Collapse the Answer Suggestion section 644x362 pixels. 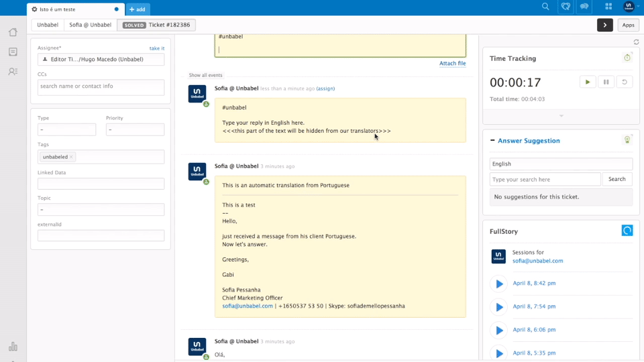point(492,140)
